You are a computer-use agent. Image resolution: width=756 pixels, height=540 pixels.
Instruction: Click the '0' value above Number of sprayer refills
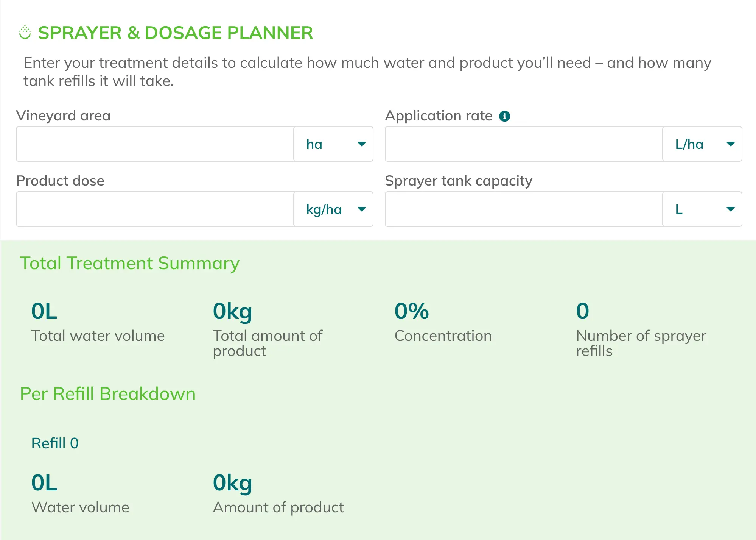583,311
